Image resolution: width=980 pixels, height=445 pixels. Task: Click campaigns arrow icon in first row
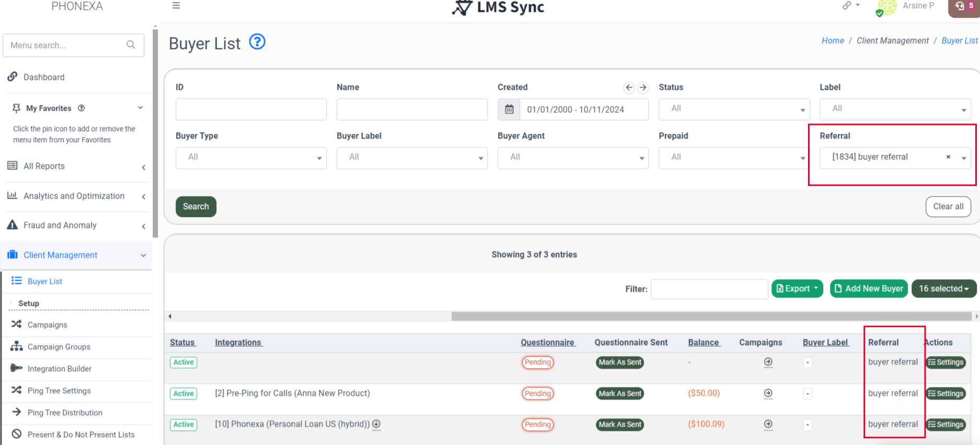768,362
